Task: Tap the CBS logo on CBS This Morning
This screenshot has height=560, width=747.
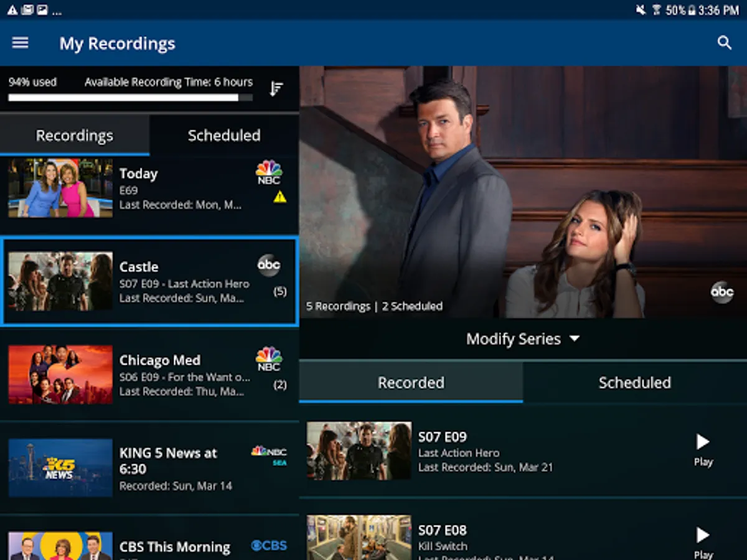Action: pyautogui.click(x=269, y=546)
